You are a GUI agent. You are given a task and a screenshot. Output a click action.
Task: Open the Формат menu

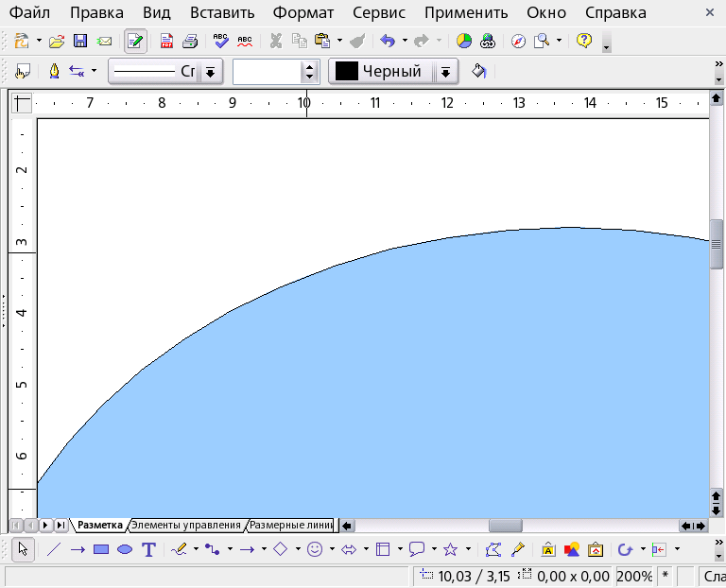pos(303,13)
